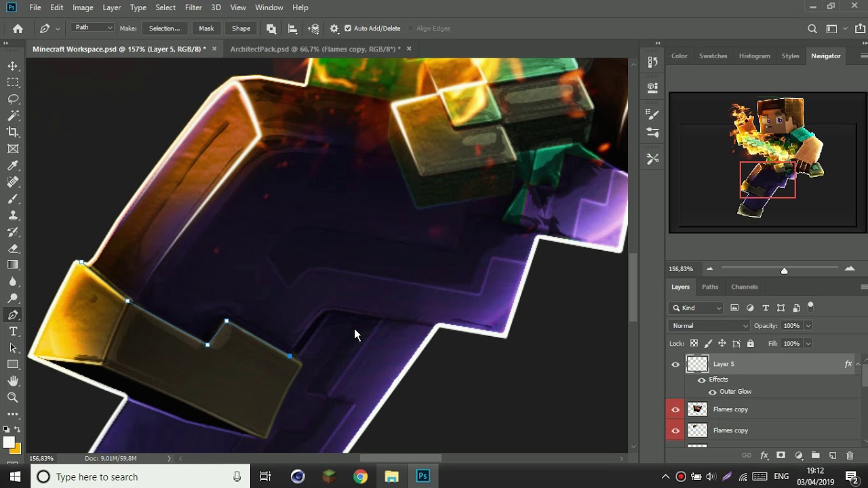This screenshot has height=488, width=868.
Task: Click the Create New Group folder icon
Action: pyautogui.click(x=815, y=455)
